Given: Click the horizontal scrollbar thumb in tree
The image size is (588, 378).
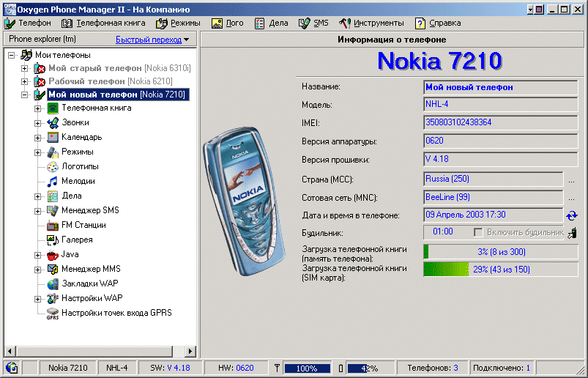Looking at the screenshot, I should click(94, 352).
